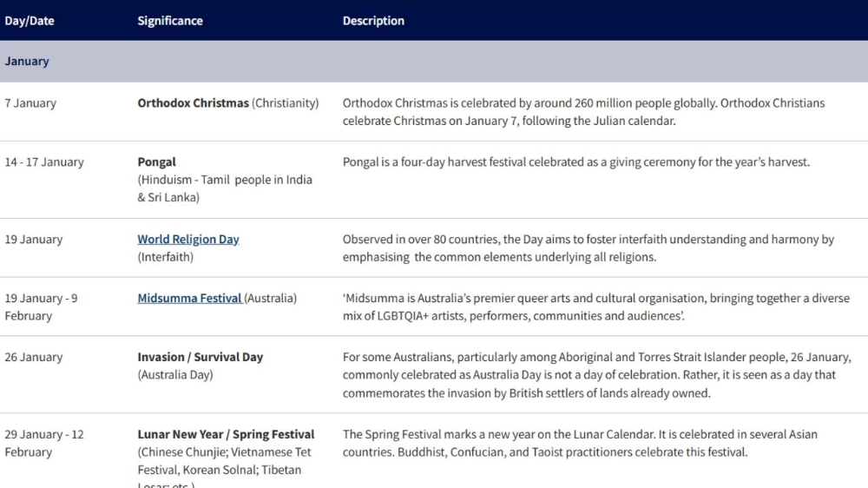Click the Description column header
The image size is (868, 488).
coord(373,21)
